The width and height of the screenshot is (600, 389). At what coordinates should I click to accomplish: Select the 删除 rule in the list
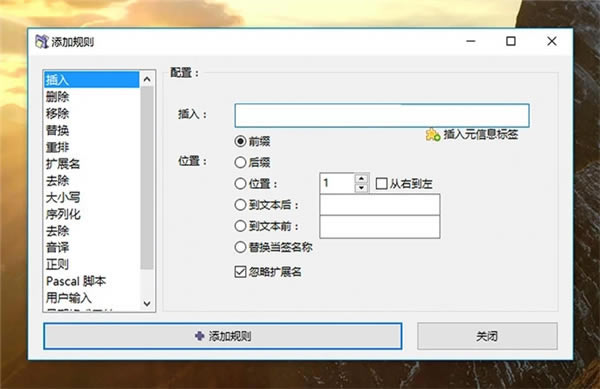coord(91,97)
